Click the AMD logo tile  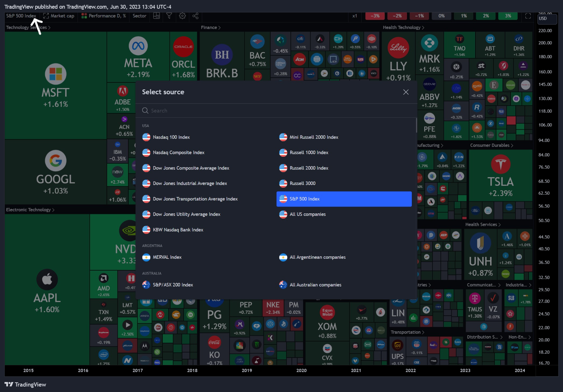[x=103, y=278]
